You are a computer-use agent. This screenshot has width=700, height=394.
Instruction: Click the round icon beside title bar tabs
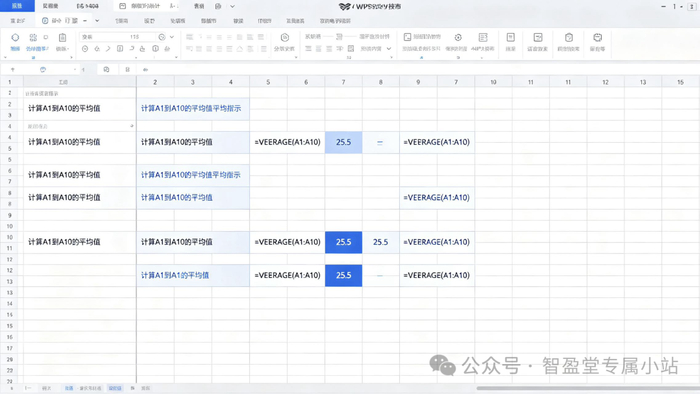218,6
